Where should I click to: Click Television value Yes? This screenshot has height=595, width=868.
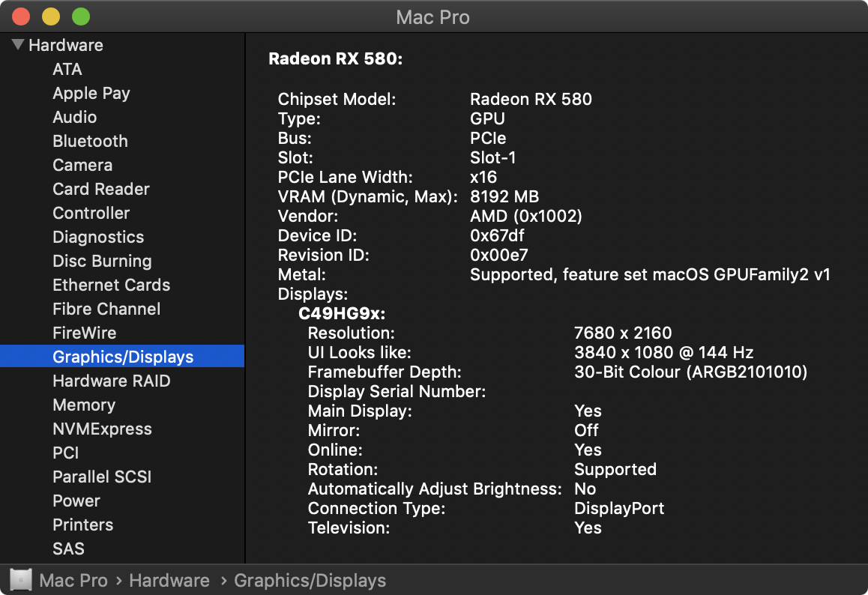[x=588, y=528]
